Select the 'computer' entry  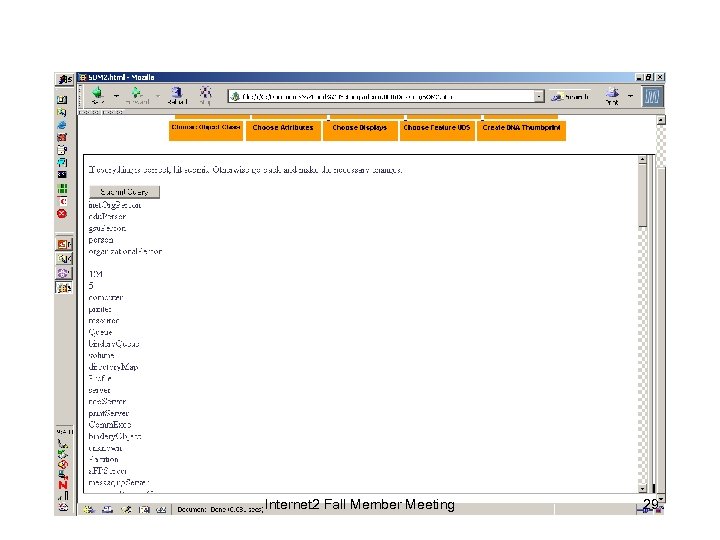point(106,298)
